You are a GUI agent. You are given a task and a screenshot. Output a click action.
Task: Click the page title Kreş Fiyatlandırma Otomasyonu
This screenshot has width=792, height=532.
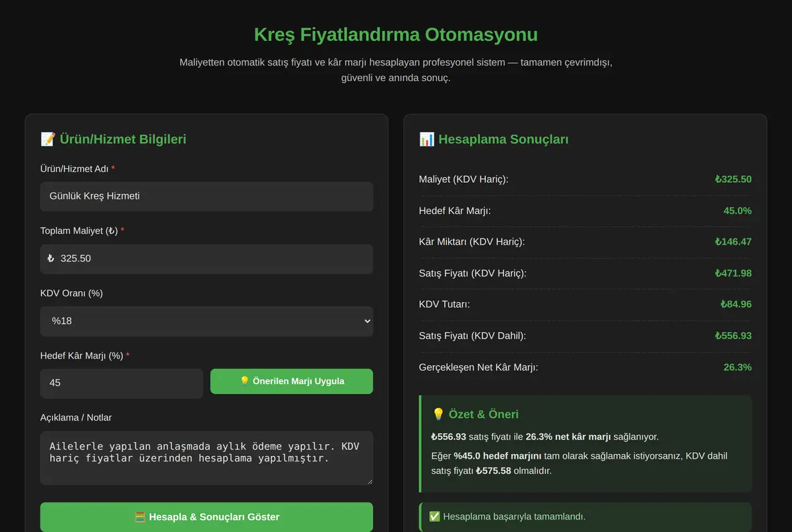pos(396,34)
